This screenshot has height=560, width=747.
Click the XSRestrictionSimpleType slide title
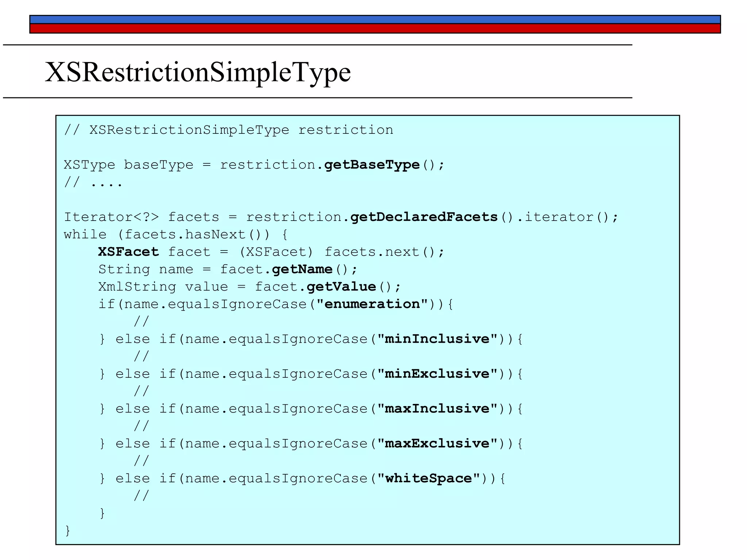pos(198,72)
